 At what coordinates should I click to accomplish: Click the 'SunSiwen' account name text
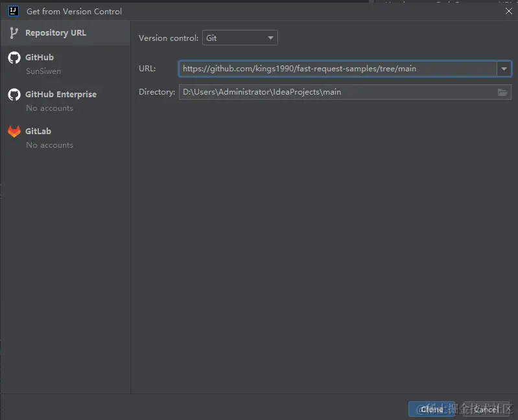click(x=43, y=71)
